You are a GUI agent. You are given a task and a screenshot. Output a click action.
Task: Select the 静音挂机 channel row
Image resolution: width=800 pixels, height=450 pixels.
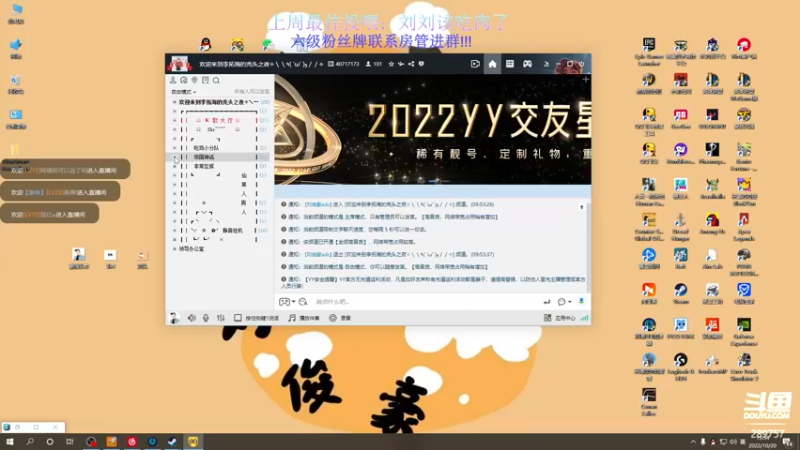[x=220, y=231]
